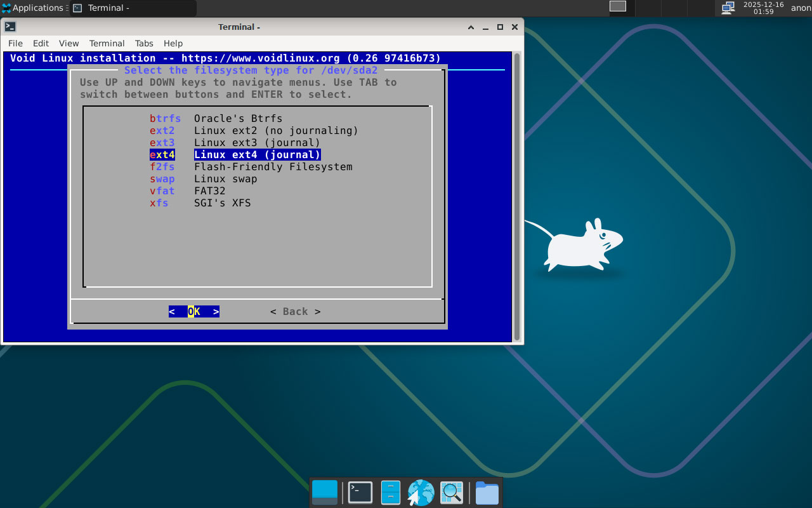Click the terminal window title bar icon
812x508 pixels.
(10, 27)
